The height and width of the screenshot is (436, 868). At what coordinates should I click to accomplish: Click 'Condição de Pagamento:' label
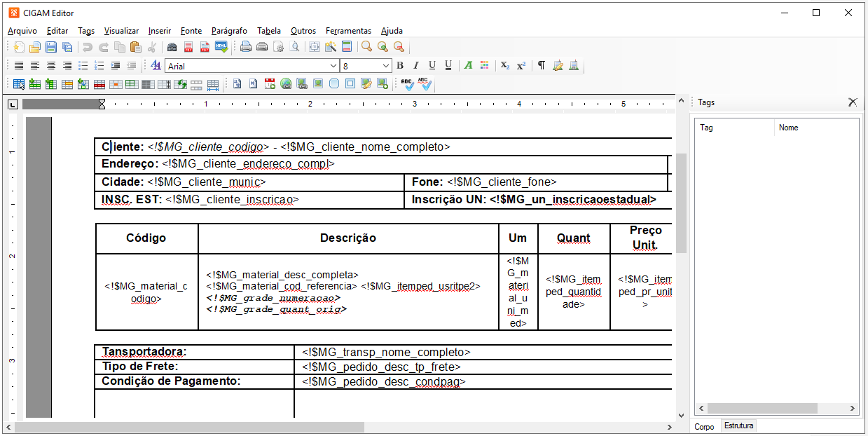(x=172, y=381)
